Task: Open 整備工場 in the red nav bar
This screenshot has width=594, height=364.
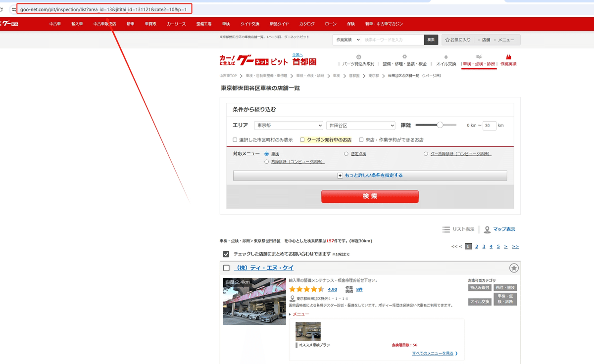Action: coord(204,24)
